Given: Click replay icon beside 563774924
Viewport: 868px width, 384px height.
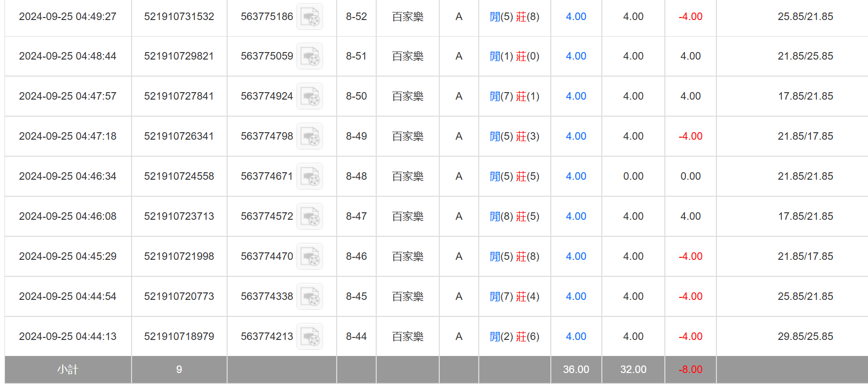Looking at the screenshot, I should point(310,96).
